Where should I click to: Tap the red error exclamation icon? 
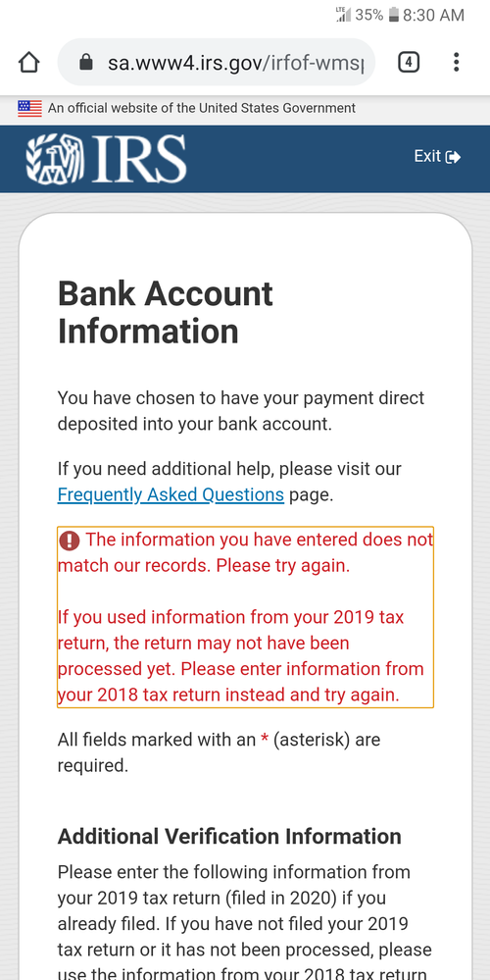[x=70, y=540]
